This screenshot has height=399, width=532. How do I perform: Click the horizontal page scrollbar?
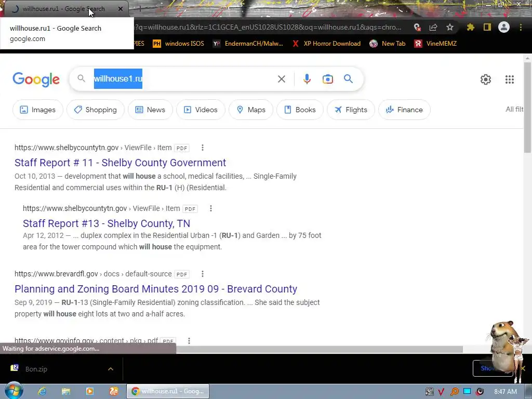(319, 350)
